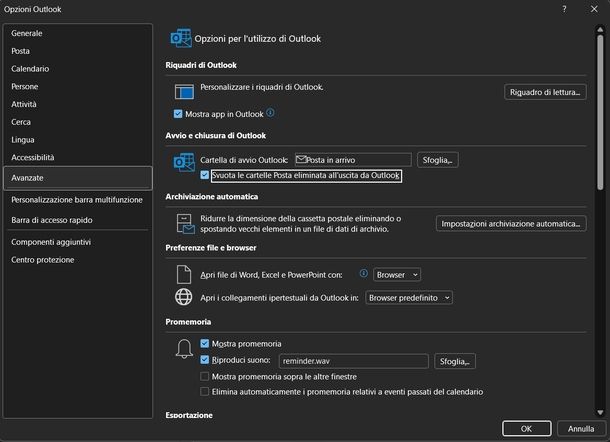Click the document icon beside Apri file di Word
The image size is (610, 442).
point(184,275)
